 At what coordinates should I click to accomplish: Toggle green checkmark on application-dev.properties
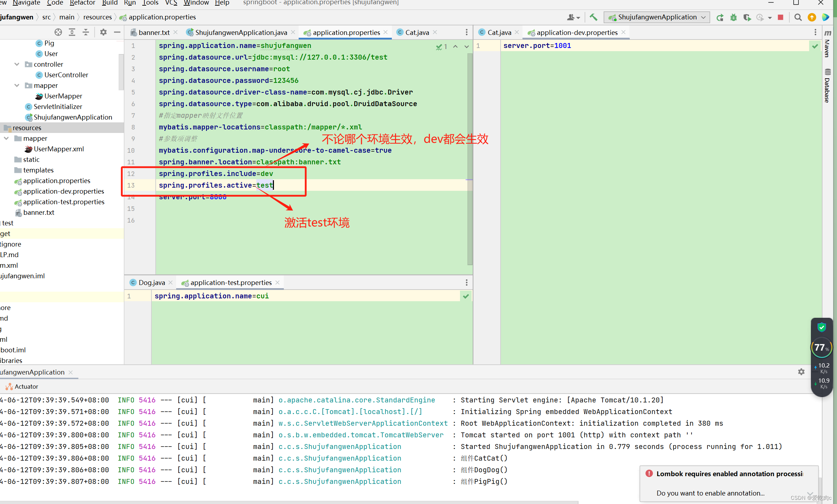[815, 46]
